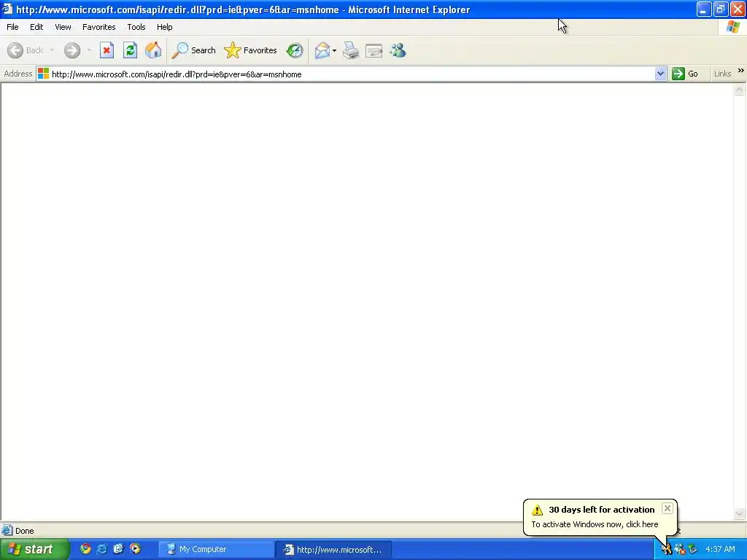This screenshot has height=560, width=747.
Task: Click the 4:37 AM clock
Action: pyautogui.click(x=720, y=550)
